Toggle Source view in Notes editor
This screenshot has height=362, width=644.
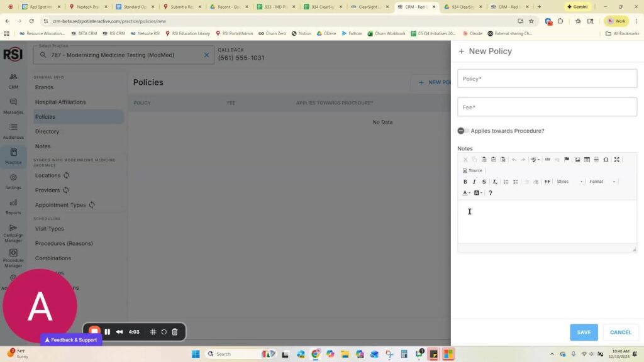click(473, 170)
